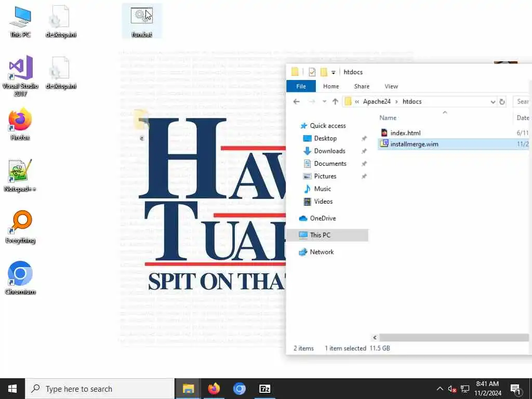532x399 pixels.
Task: Select This PC in navigation pane
Action: pyautogui.click(x=327, y=235)
